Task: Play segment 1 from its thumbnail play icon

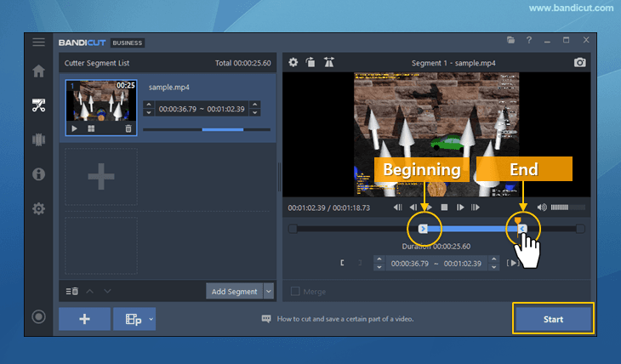Action: click(x=75, y=128)
